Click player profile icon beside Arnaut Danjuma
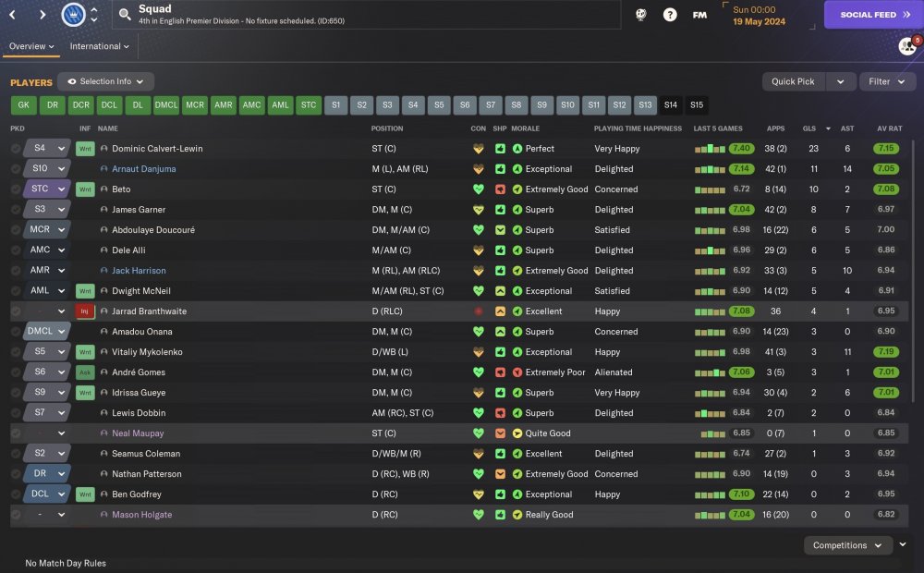The image size is (924, 573). coord(103,168)
